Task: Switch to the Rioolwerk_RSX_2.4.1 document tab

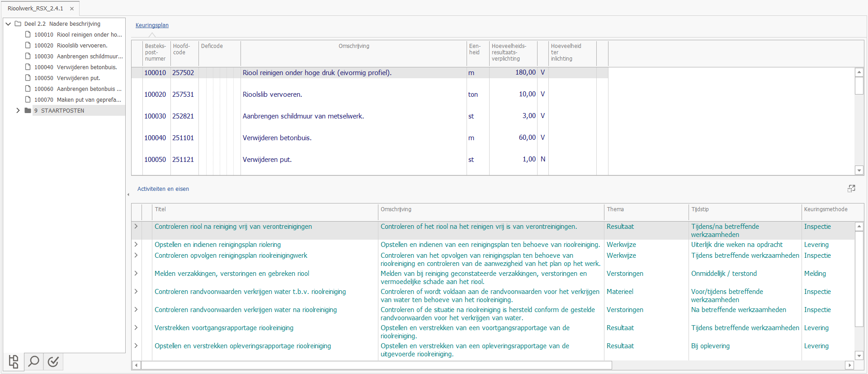Action: pyautogui.click(x=35, y=9)
